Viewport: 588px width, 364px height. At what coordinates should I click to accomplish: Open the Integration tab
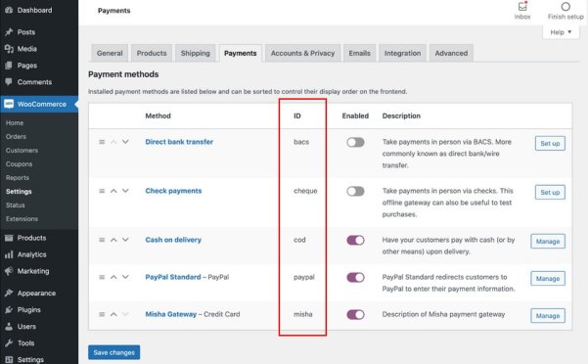point(402,53)
